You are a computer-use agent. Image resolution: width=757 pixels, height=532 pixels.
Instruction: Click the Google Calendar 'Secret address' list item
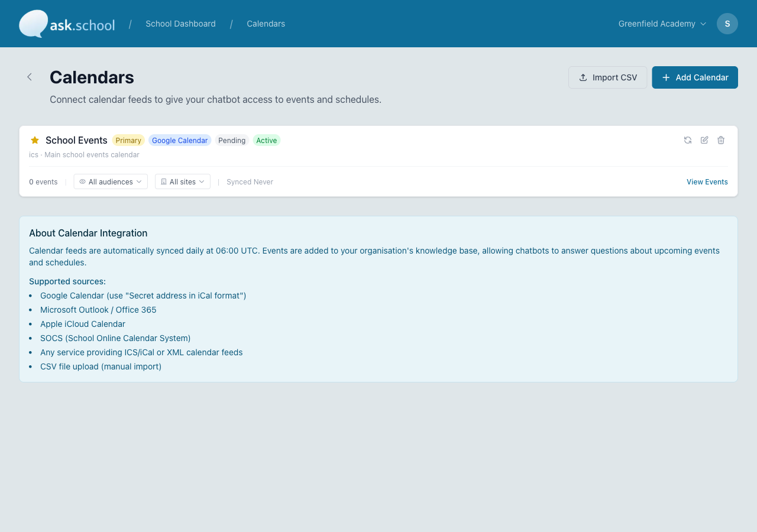(x=143, y=296)
